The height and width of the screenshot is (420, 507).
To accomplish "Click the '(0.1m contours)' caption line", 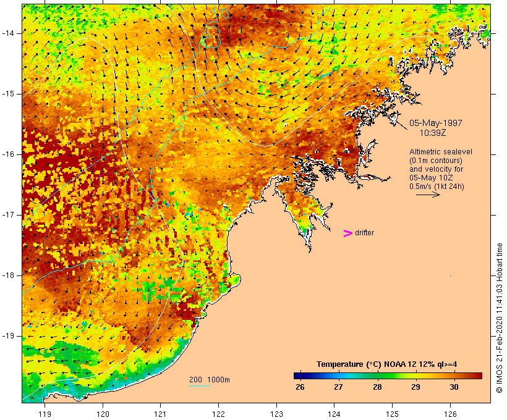I will [x=436, y=161].
